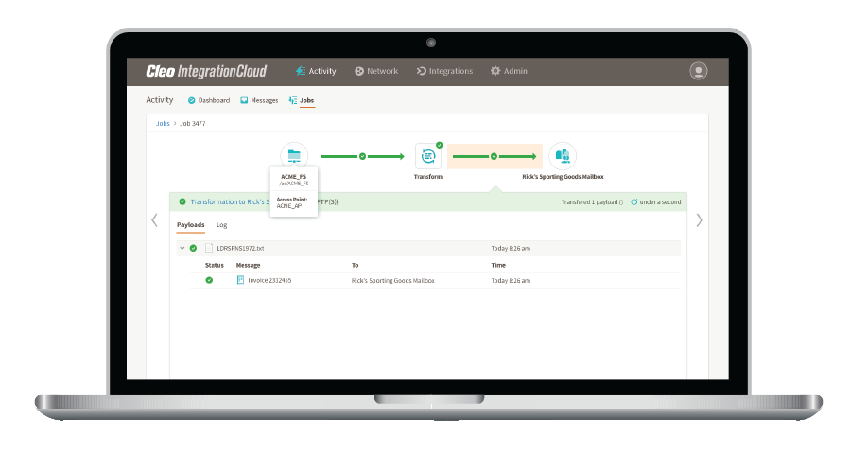Click the Cleo IntegrationCloud logo
This screenshot has height=455, width=868.
point(206,71)
